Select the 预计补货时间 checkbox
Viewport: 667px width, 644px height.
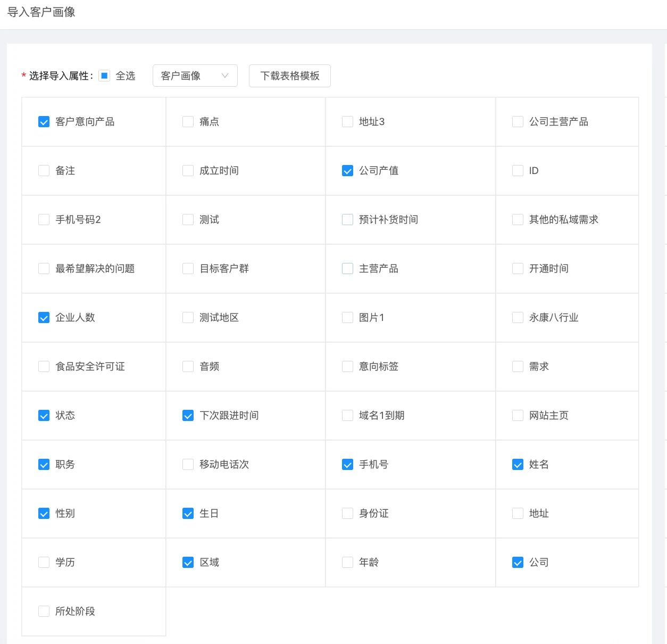pyautogui.click(x=347, y=220)
